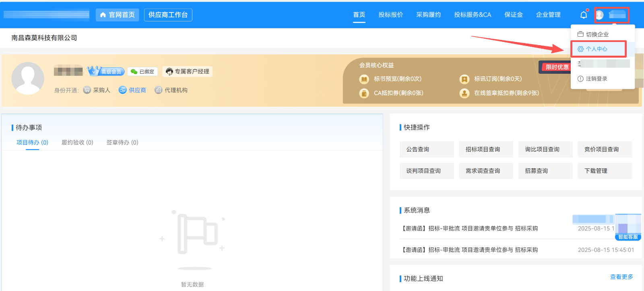Open 投标报价 menu
644x291 pixels.
(x=390, y=15)
